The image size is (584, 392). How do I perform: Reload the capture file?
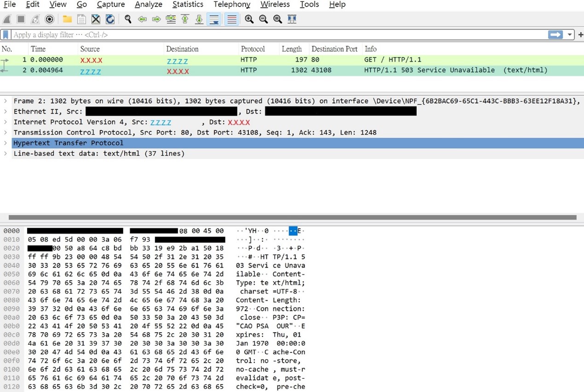110,19
